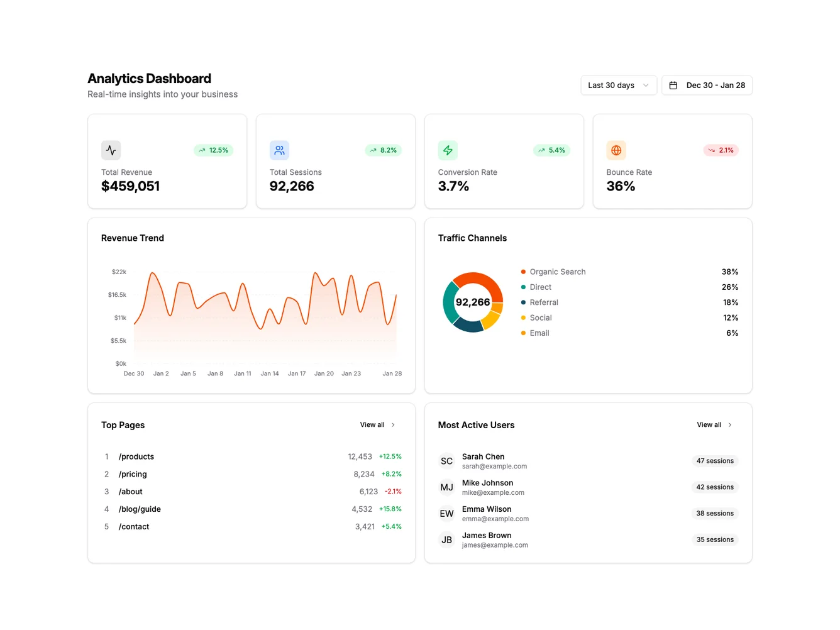The height and width of the screenshot is (630, 840).
Task: Click the chevron next to Top Pages View all
Action: point(393,424)
